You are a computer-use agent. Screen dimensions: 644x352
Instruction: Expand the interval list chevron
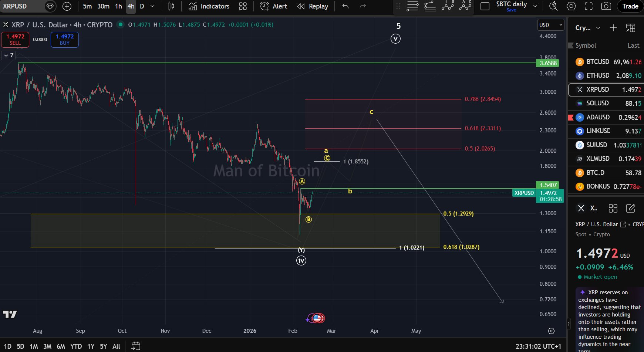coord(152,6)
